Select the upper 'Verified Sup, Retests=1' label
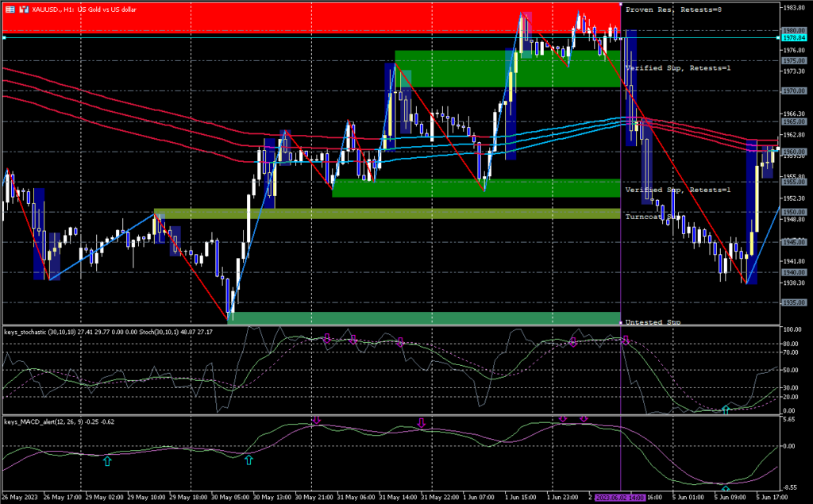 677,68
